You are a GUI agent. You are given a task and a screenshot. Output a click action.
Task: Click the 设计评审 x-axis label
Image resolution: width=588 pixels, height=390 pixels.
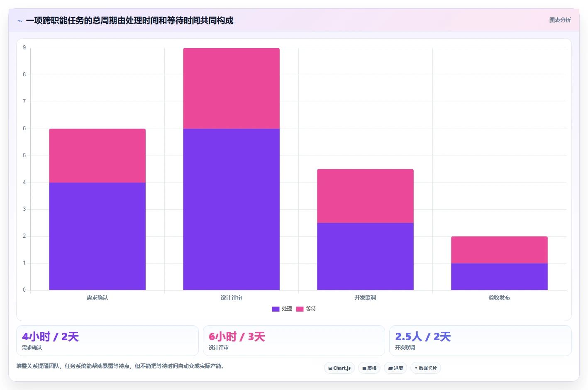point(231,297)
